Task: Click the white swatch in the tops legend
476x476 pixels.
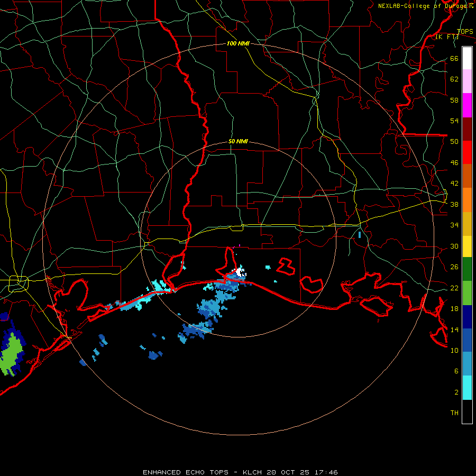Action: (x=467, y=58)
